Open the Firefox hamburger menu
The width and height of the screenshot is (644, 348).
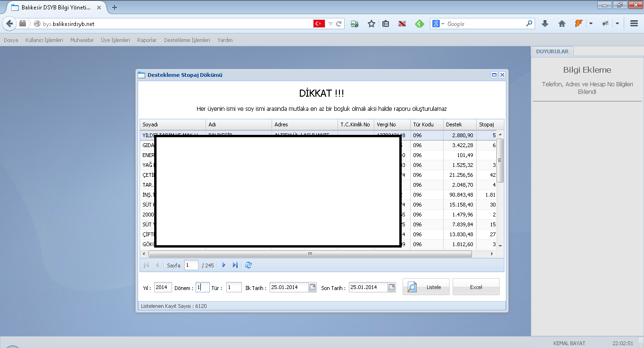(634, 24)
